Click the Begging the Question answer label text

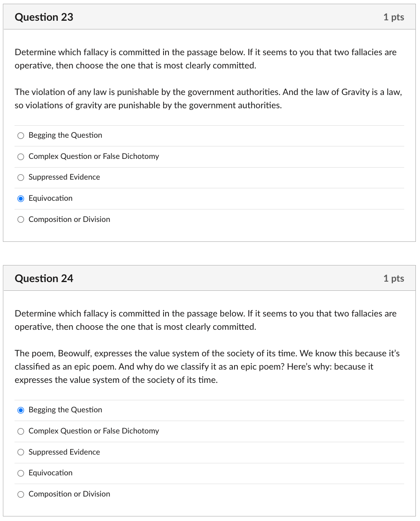pos(65,410)
